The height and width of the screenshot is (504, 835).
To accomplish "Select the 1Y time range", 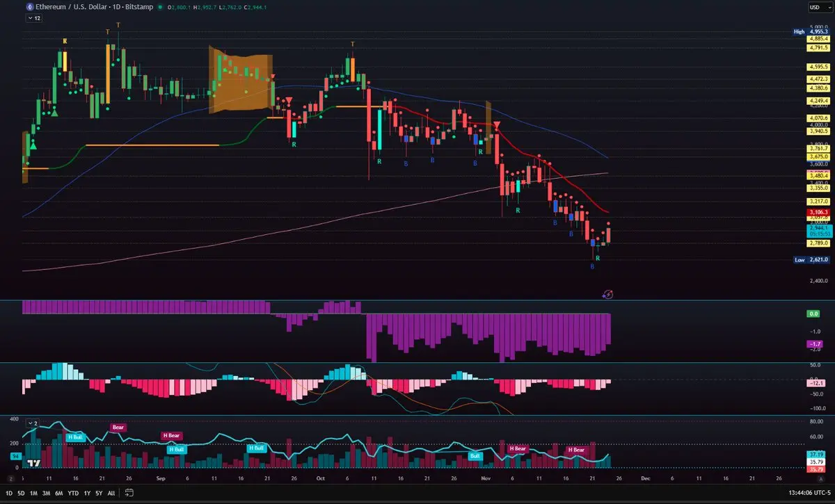I will 87,493.
